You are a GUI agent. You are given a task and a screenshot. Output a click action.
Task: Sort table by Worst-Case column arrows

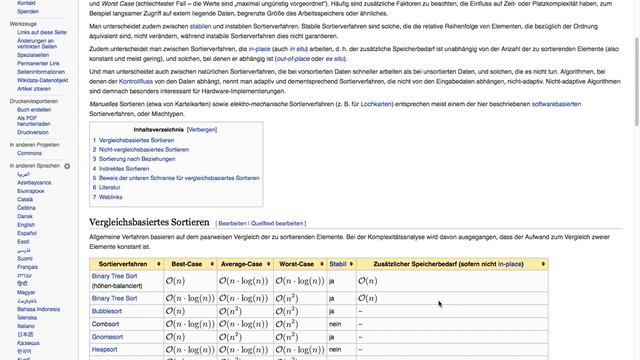click(322, 264)
